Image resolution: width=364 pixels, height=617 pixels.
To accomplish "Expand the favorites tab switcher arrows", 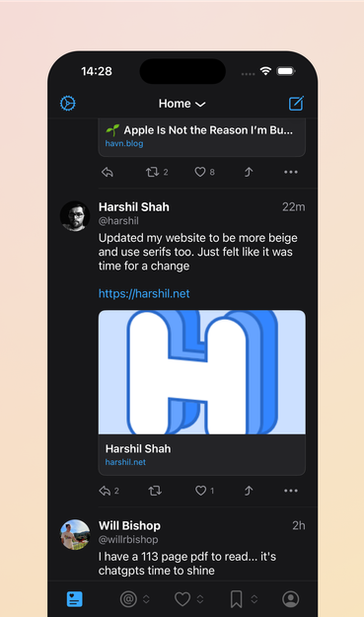I will coord(200,599).
